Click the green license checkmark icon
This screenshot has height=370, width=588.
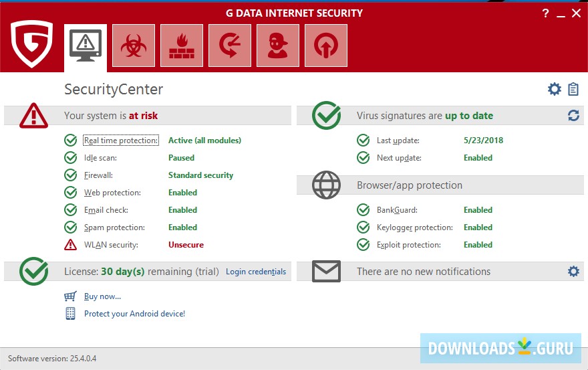[x=34, y=271]
